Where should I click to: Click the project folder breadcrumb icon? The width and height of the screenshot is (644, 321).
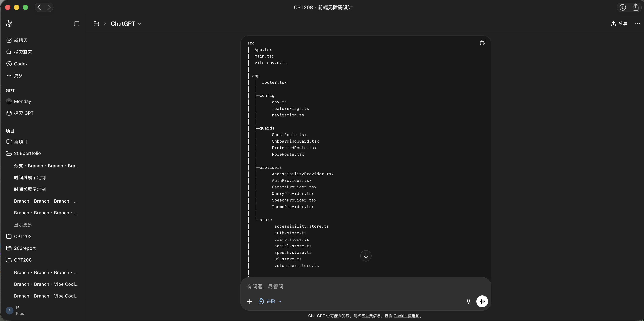pos(96,23)
